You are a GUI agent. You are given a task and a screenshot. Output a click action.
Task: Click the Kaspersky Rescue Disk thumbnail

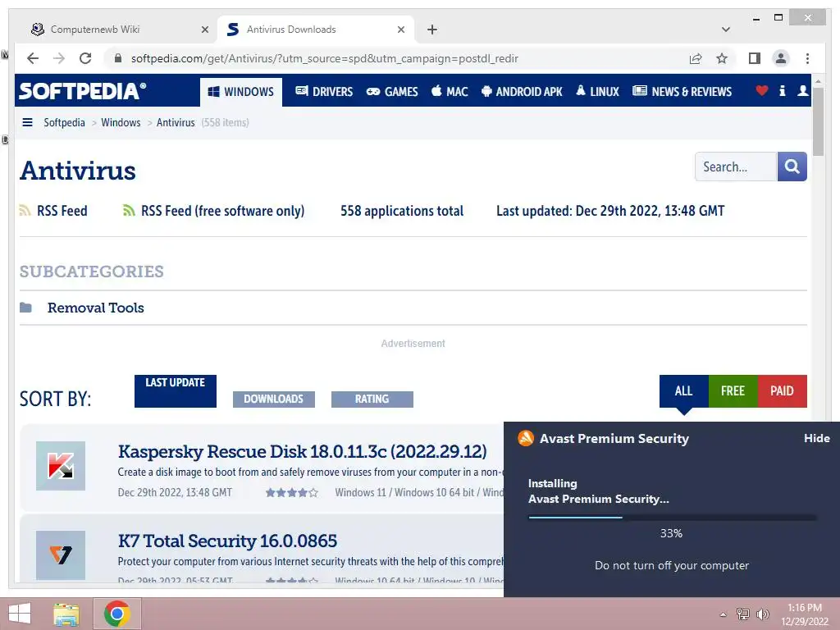coord(61,466)
